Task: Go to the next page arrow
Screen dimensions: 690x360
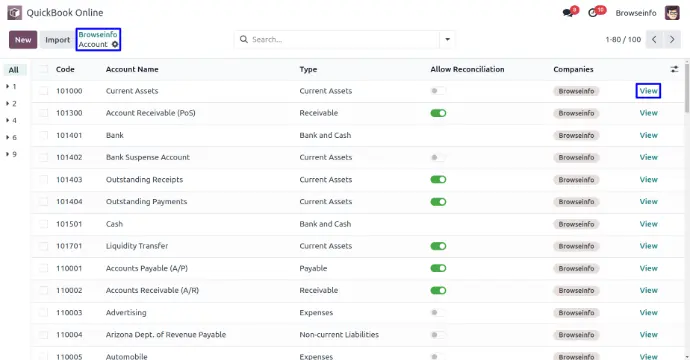Action: [x=672, y=40]
